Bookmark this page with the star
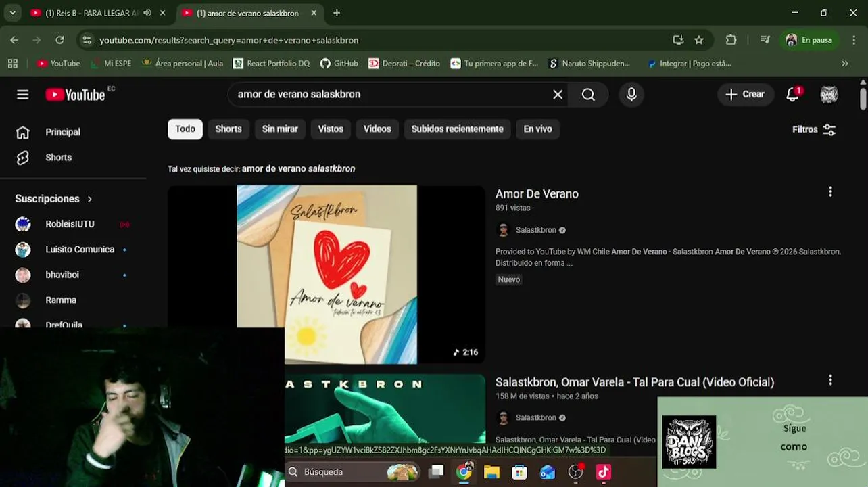The image size is (868, 487). click(x=699, y=40)
